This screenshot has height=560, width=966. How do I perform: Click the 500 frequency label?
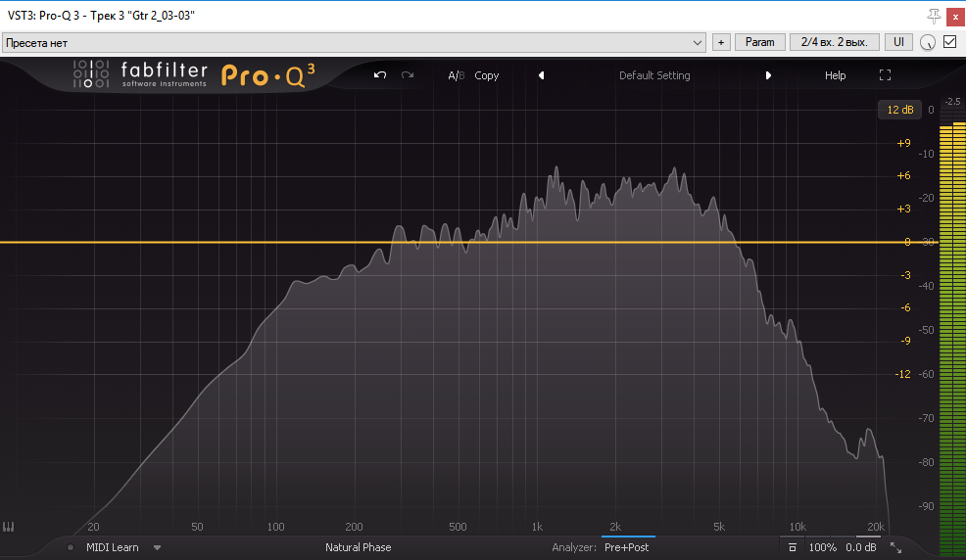(x=458, y=527)
